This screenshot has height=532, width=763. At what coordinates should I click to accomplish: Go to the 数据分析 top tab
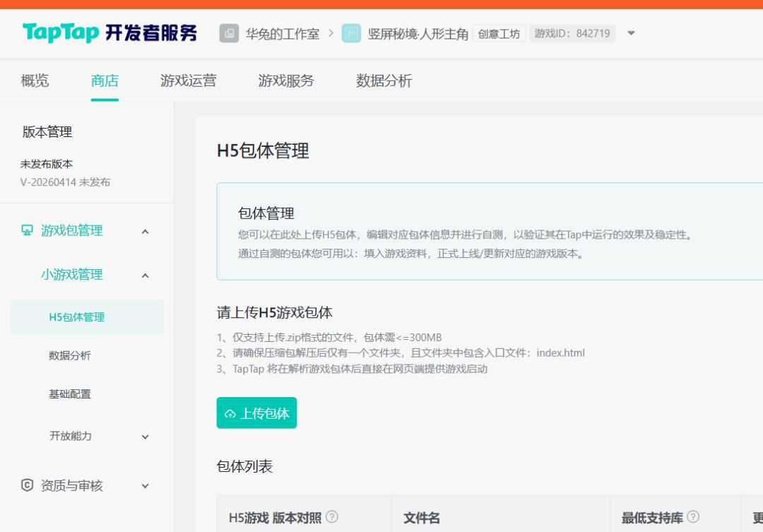point(384,81)
